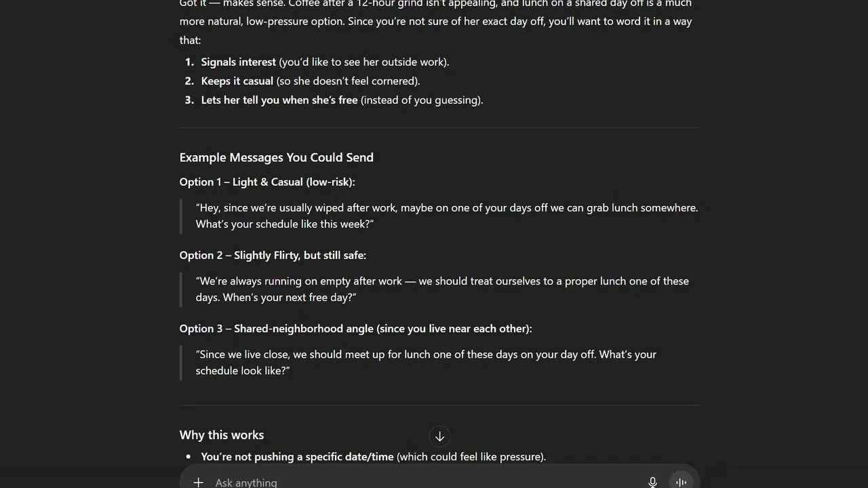Image resolution: width=868 pixels, height=488 pixels.
Task: Open the plus attachment menu
Action: click(198, 482)
